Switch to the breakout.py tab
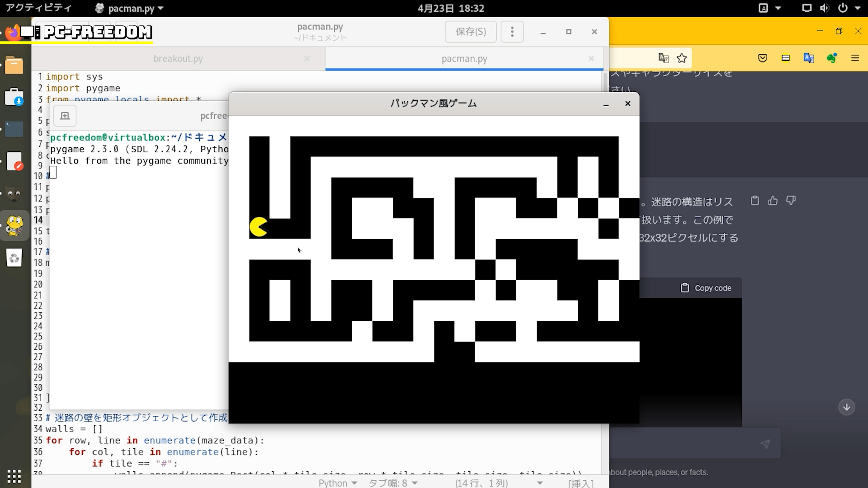This screenshot has width=868, height=488. 178,59
